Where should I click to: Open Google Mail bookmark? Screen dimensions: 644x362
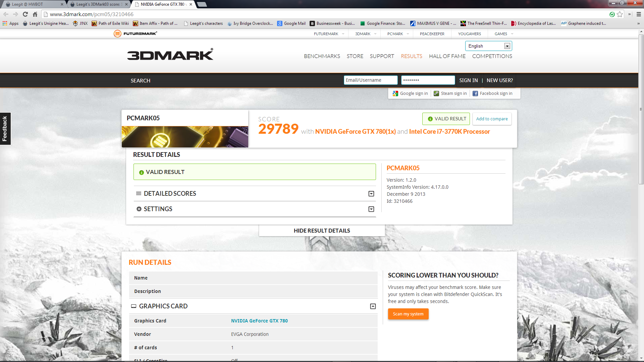pyautogui.click(x=291, y=23)
